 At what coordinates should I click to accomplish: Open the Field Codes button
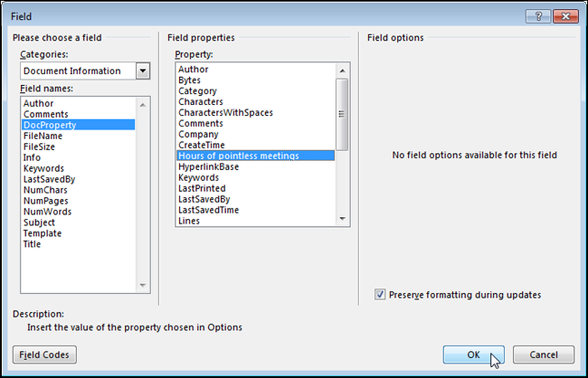(x=45, y=354)
